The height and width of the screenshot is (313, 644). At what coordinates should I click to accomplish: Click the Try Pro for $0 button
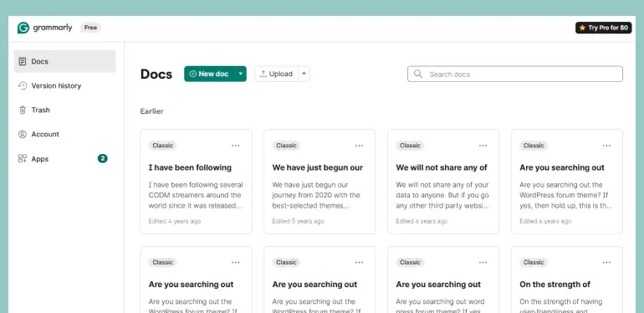point(603,28)
